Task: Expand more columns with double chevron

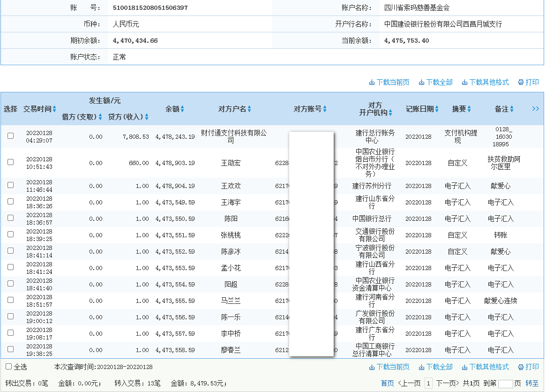Action: [x=536, y=109]
